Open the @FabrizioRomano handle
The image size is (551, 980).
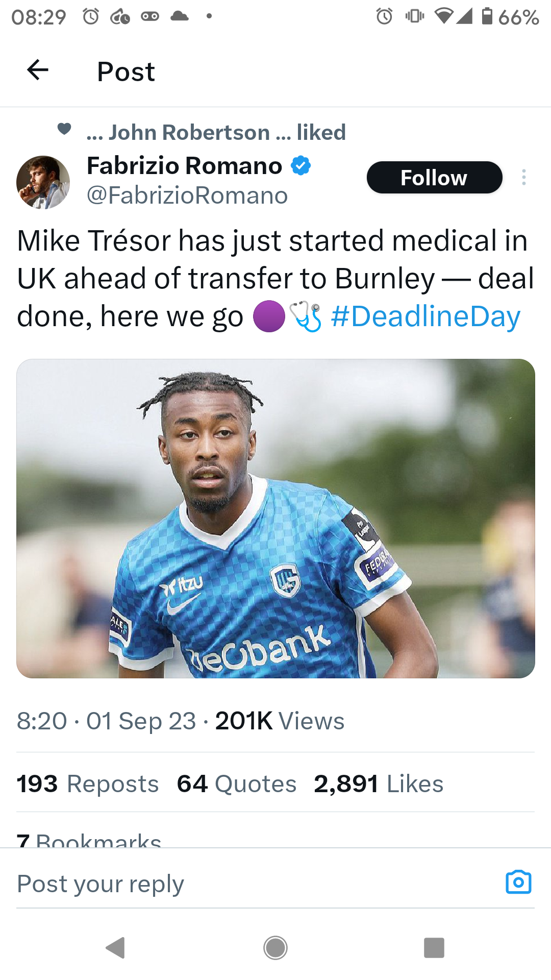[x=187, y=195]
